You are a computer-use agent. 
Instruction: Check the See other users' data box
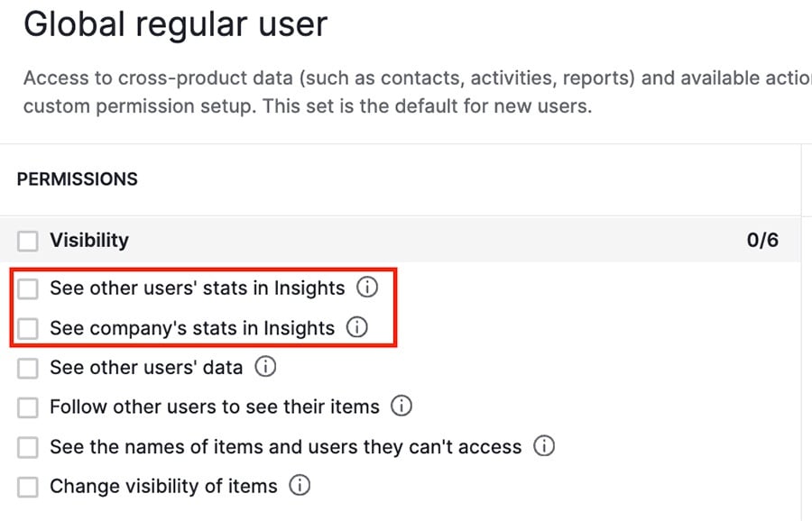point(27,367)
